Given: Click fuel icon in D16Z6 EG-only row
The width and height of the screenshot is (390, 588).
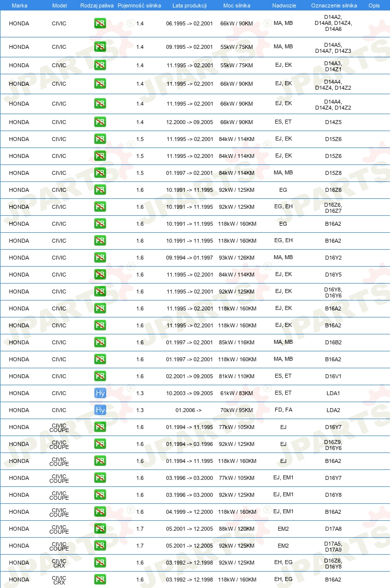Looking at the screenshot, I should coord(100,190).
